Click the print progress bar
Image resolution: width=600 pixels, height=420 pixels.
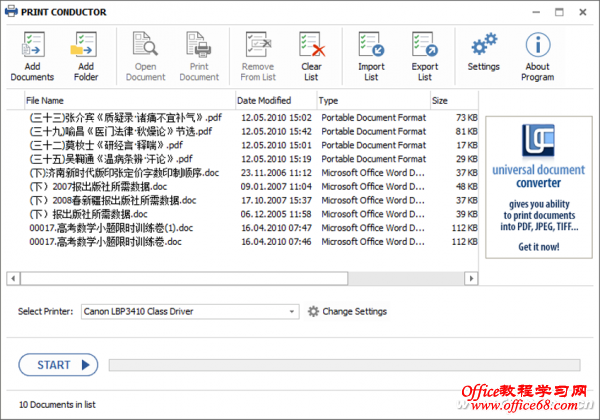pos(344,365)
